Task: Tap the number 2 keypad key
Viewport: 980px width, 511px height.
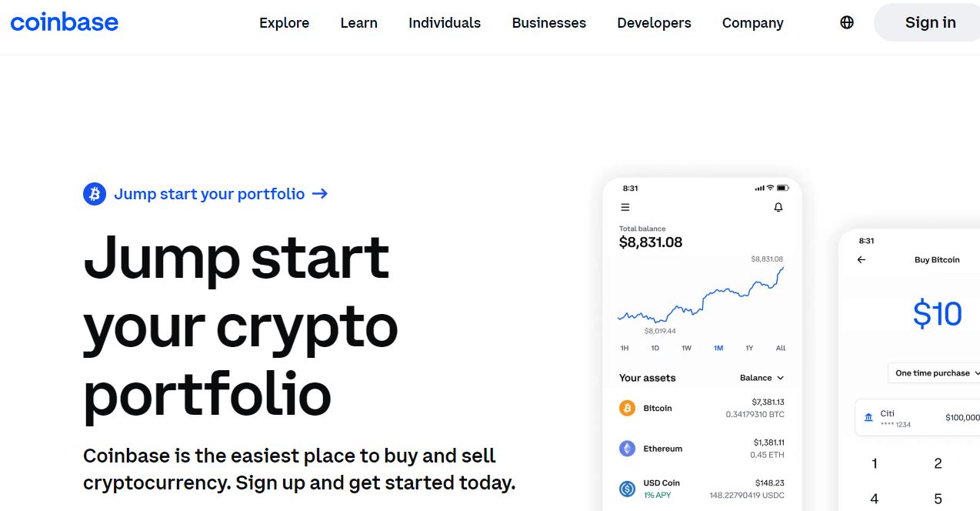Action: point(938,463)
